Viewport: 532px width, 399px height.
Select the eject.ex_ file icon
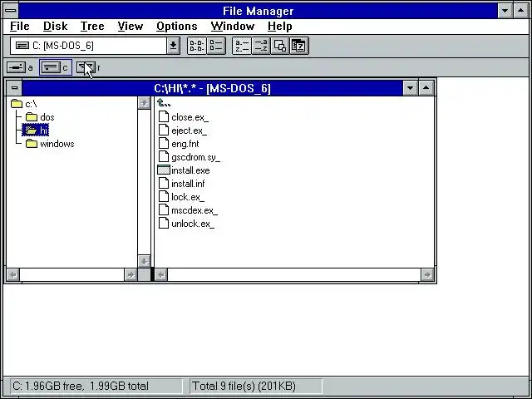(x=164, y=130)
